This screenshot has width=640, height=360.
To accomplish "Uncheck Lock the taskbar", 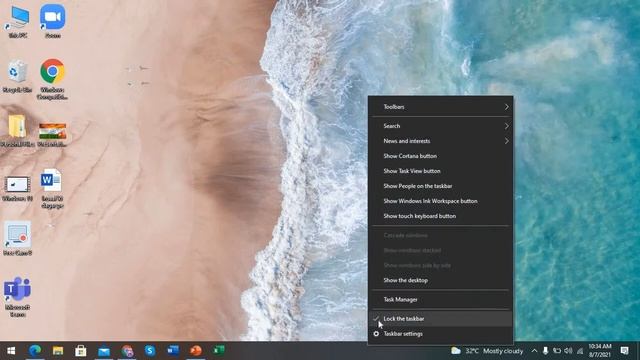I will pyautogui.click(x=440, y=319).
